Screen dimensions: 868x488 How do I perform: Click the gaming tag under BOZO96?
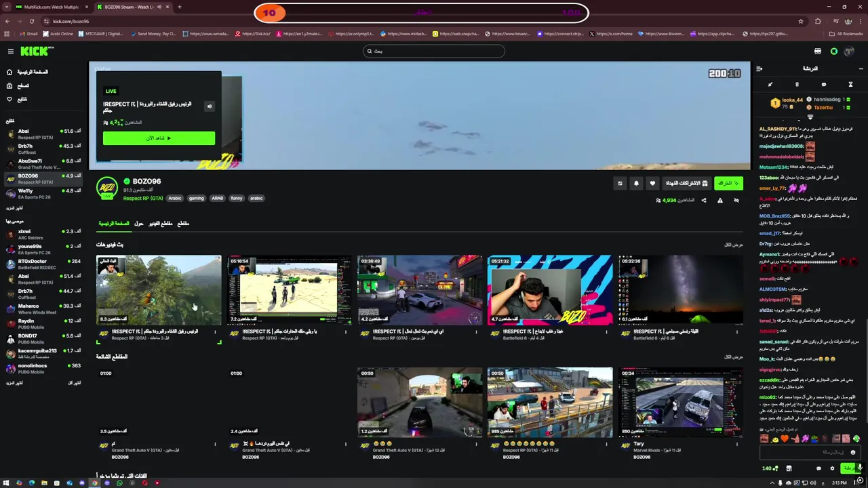click(196, 199)
